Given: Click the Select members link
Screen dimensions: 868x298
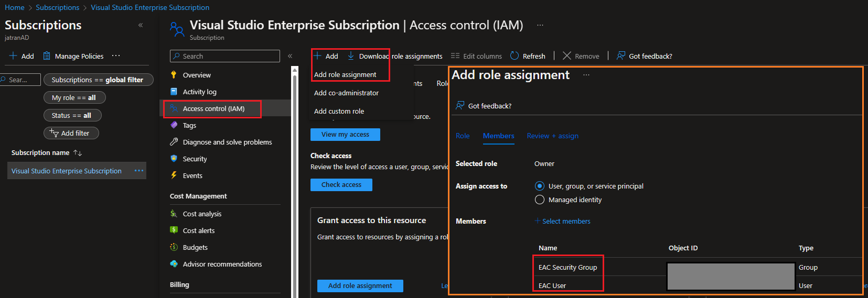Looking at the screenshot, I should click(566, 221).
